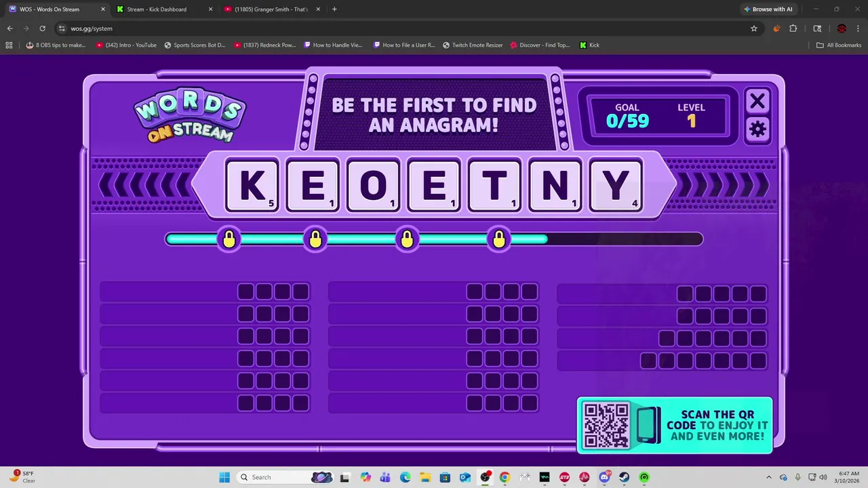
Task: Open Microsoft Edge from the taskbar
Action: [406, 477]
